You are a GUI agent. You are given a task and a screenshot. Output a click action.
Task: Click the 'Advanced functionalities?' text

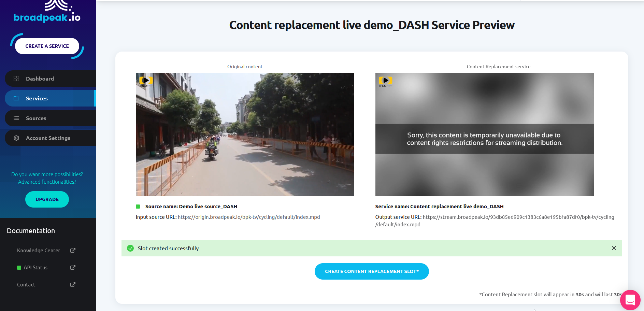[47, 182]
